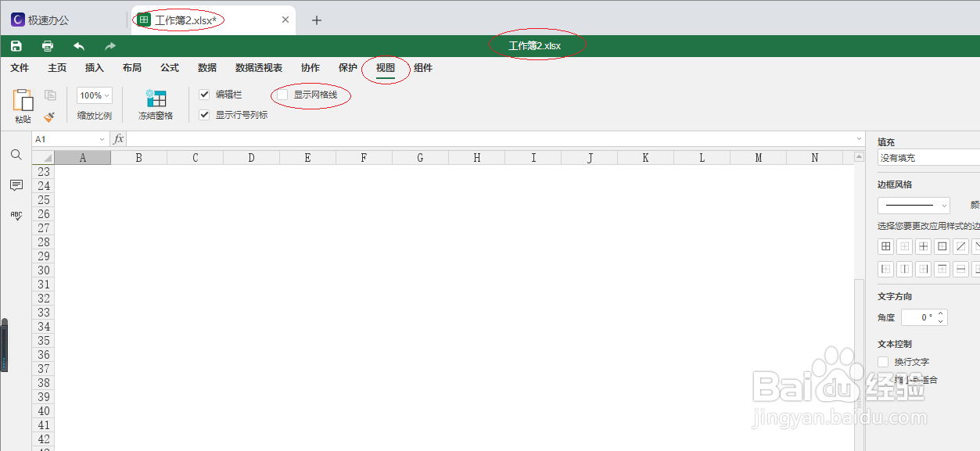
Task: Open the 保护 tab
Action: 348,68
